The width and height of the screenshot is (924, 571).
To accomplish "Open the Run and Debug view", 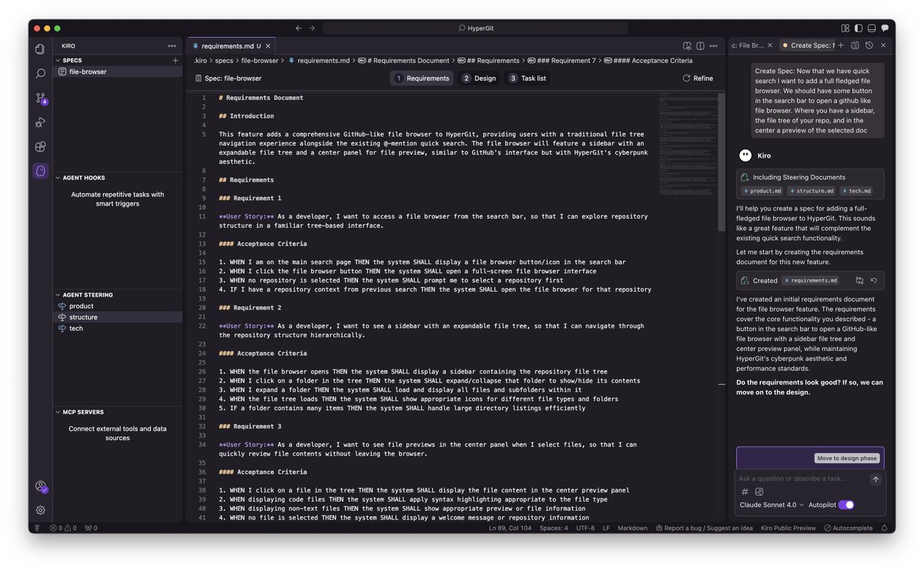I will [40, 122].
